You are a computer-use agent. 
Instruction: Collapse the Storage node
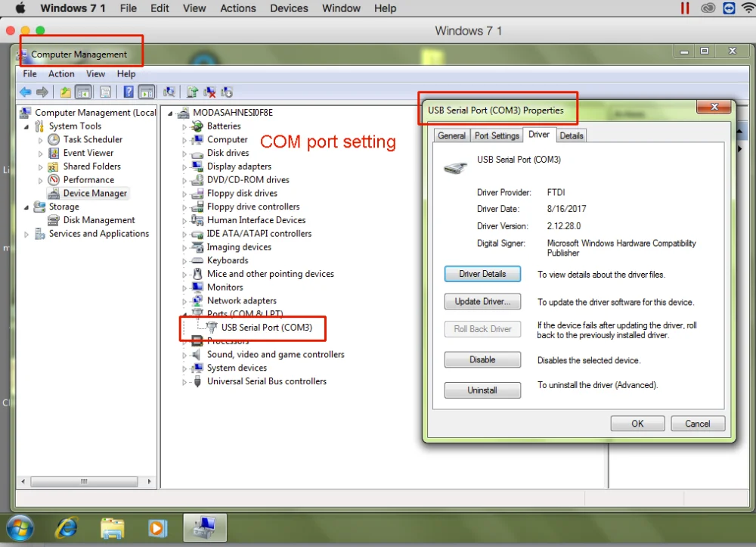tap(26, 207)
